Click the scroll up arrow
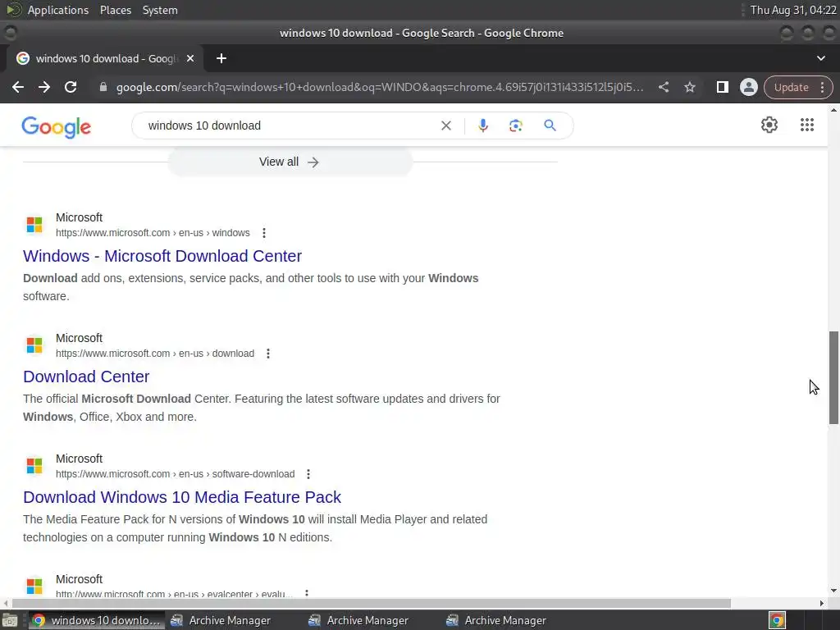Screen dimensions: 840x630 click(x=833, y=110)
